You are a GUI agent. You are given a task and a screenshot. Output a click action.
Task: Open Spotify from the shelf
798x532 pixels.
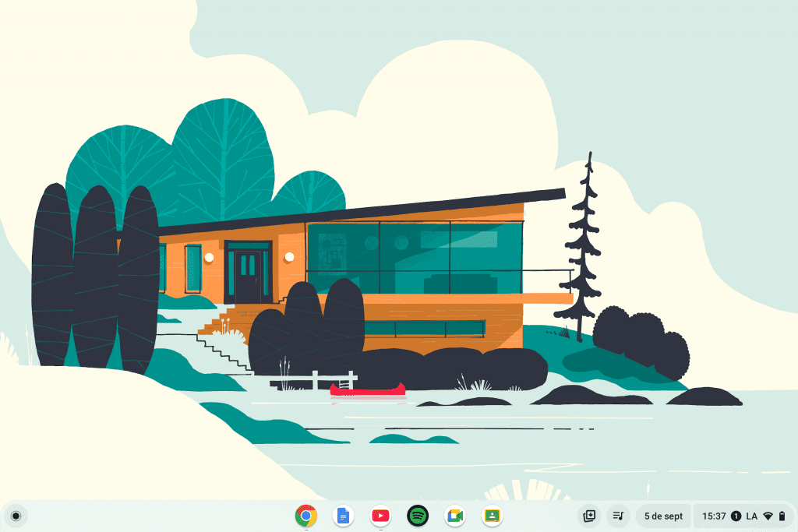[x=418, y=516]
